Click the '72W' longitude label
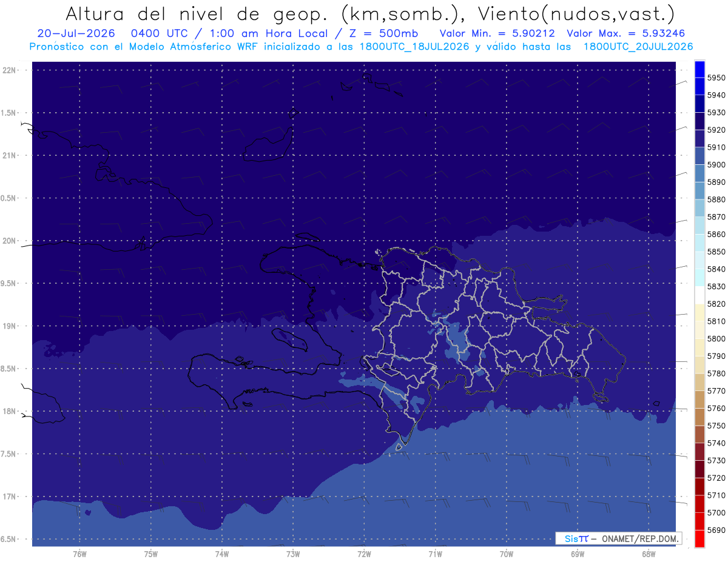 tap(364, 554)
